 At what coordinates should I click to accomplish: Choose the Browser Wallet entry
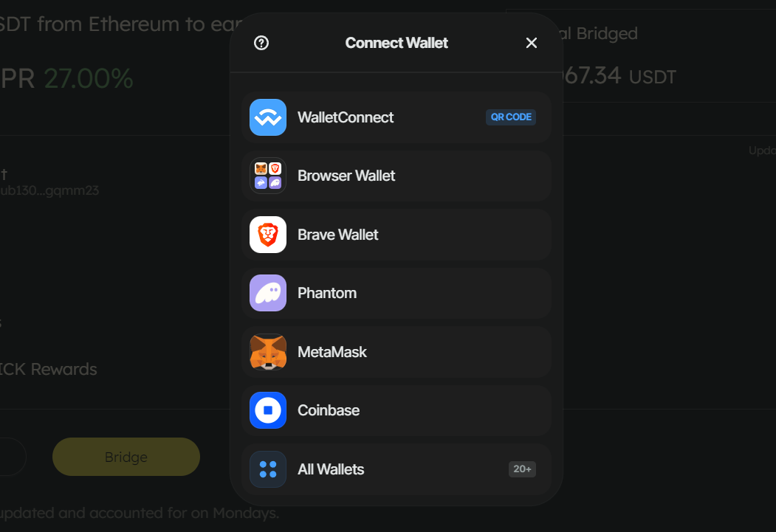tap(346, 176)
